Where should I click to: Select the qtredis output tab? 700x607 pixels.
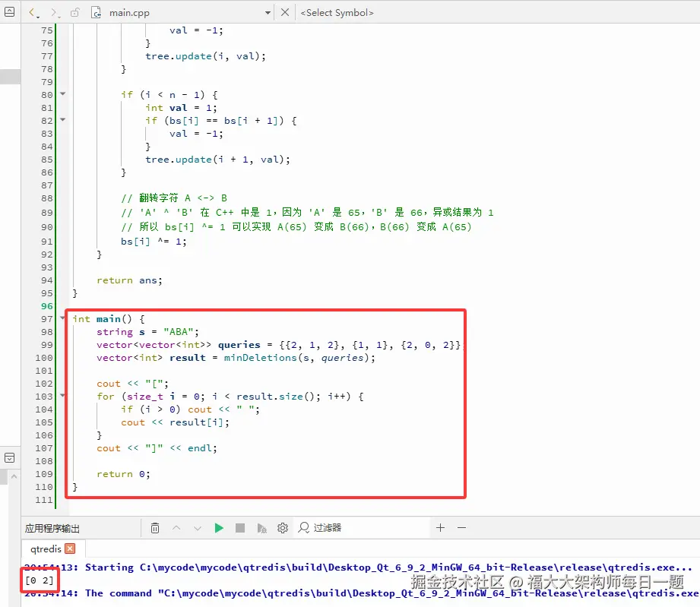(46, 549)
